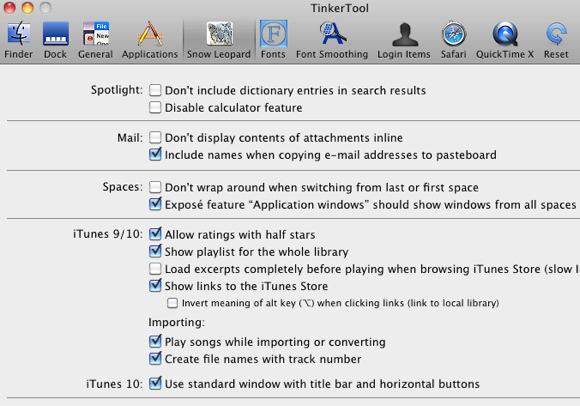This screenshot has height=406, width=580.
Task: Open the QuickTime X settings
Action: (x=505, y=34)
